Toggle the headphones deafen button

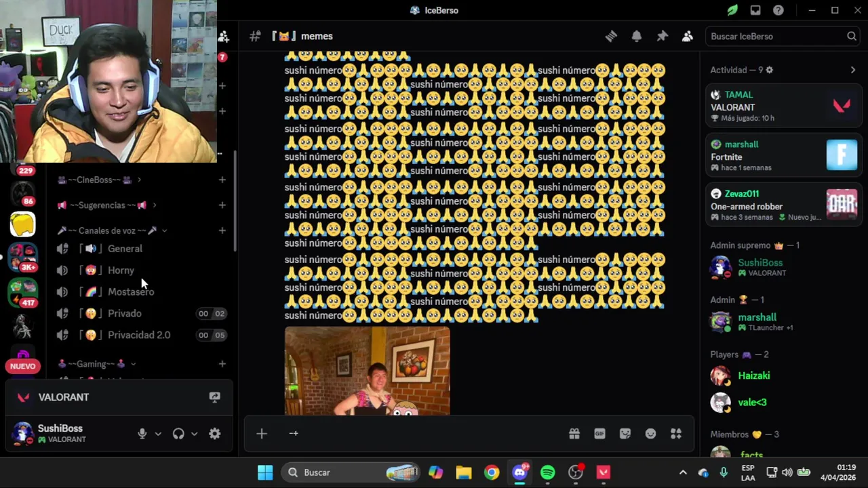178,434
